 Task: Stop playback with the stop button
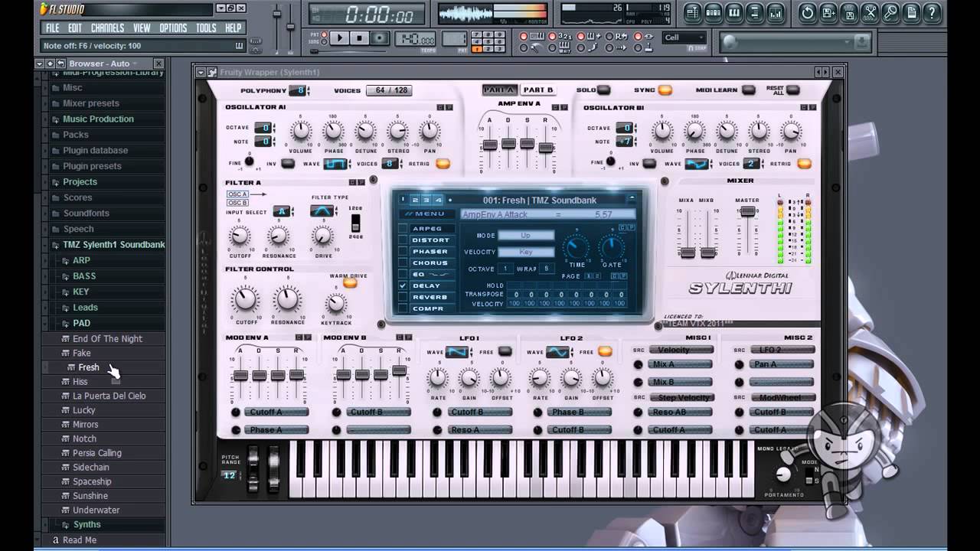click(x=359, y=38)
